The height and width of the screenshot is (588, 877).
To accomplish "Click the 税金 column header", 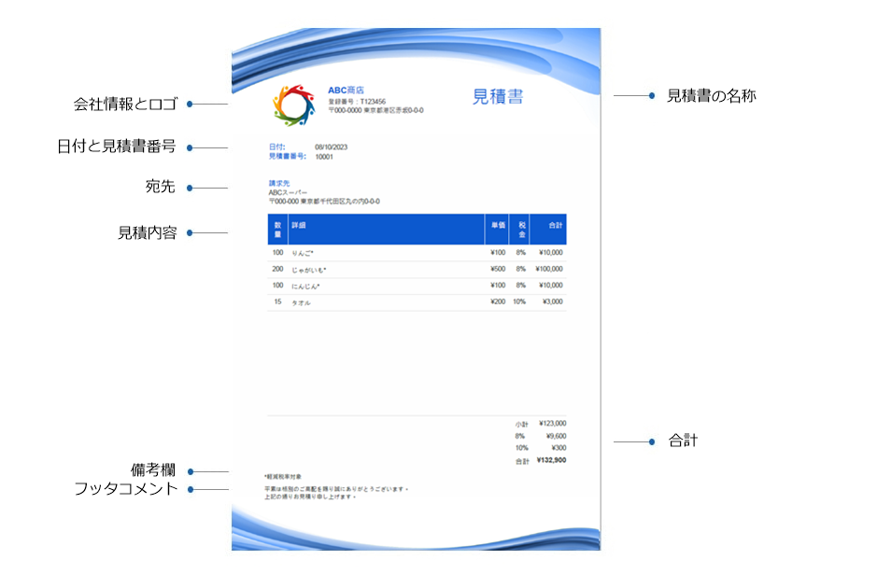I will [521, 228].
